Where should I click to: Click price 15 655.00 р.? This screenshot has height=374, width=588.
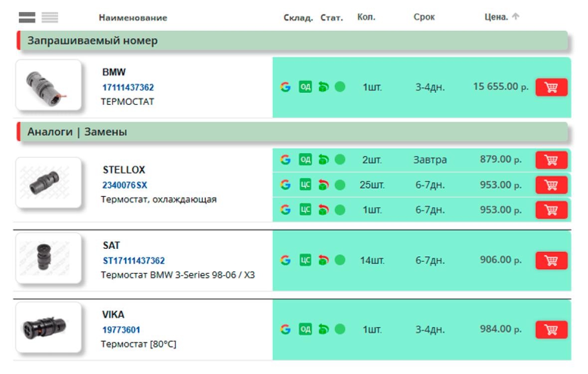point(501,87)
